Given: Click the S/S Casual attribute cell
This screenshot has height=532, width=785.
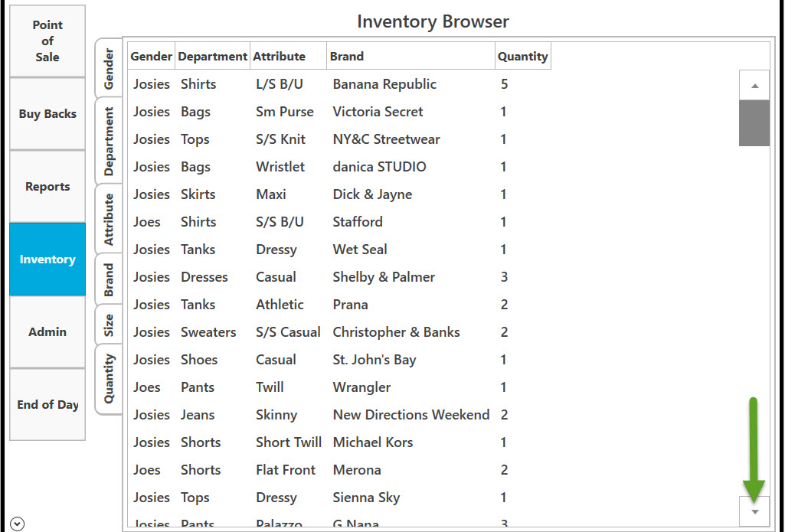Looking at the screenshot, I should 288,331.
